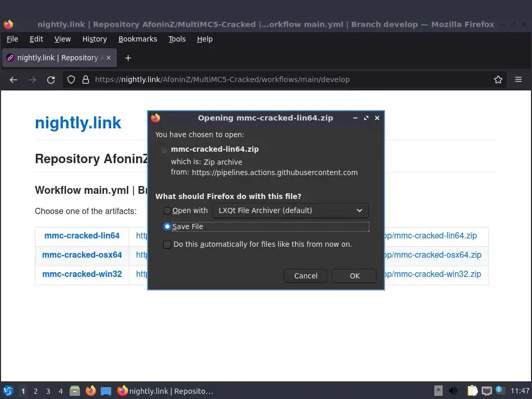Close the nightly.link browser tab

(x=109, y=58)
